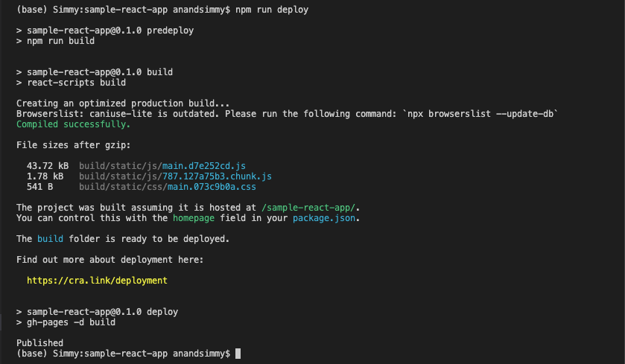Click the npm run deploy command text
The image size is (625, 364).
[x=272, y=10]
